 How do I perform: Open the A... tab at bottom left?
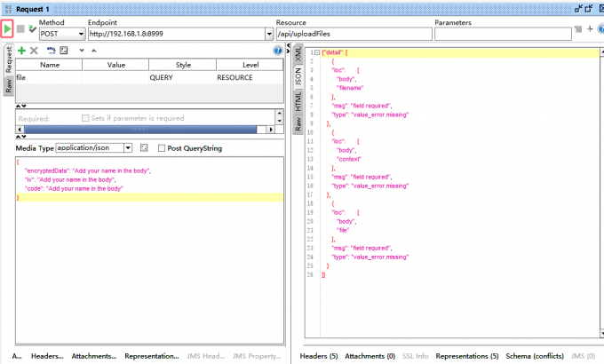click(17, 356)
